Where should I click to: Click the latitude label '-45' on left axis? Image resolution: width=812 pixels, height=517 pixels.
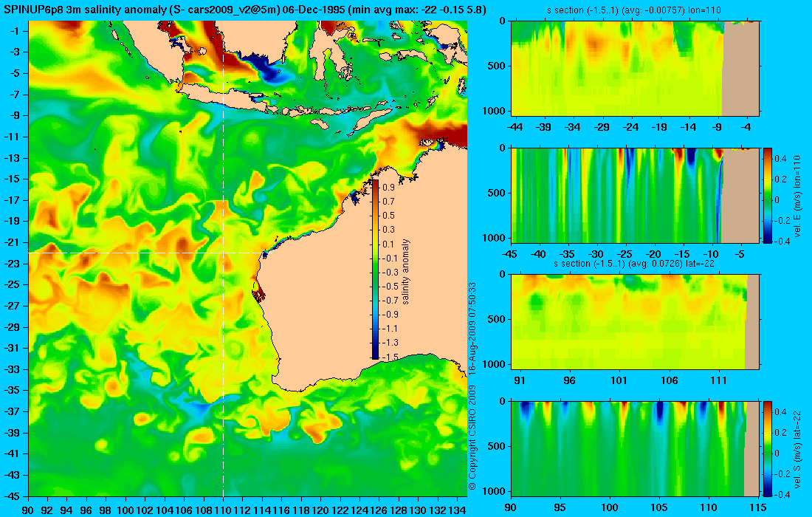coord(13,496)
